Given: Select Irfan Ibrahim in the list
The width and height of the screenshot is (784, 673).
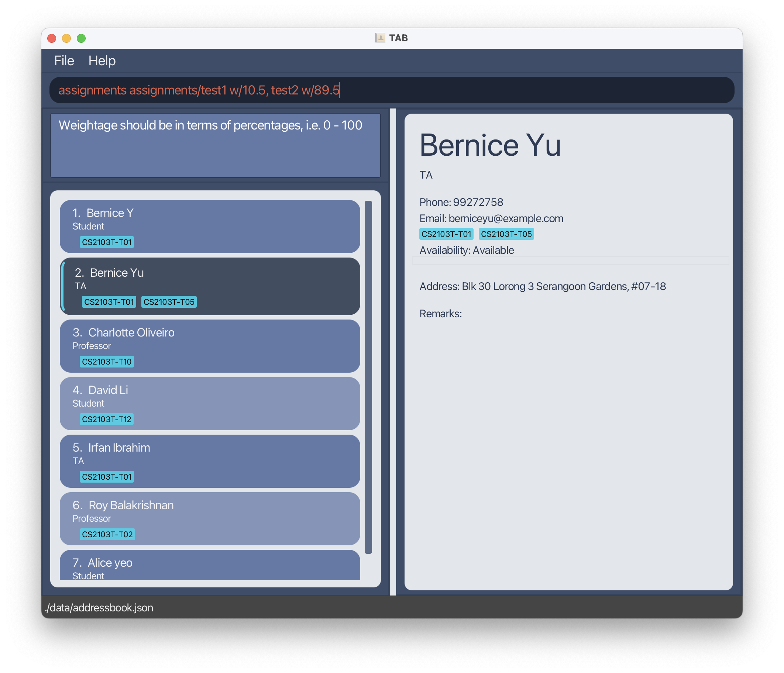Looking at the screenshot, I should tap(210, 461).
